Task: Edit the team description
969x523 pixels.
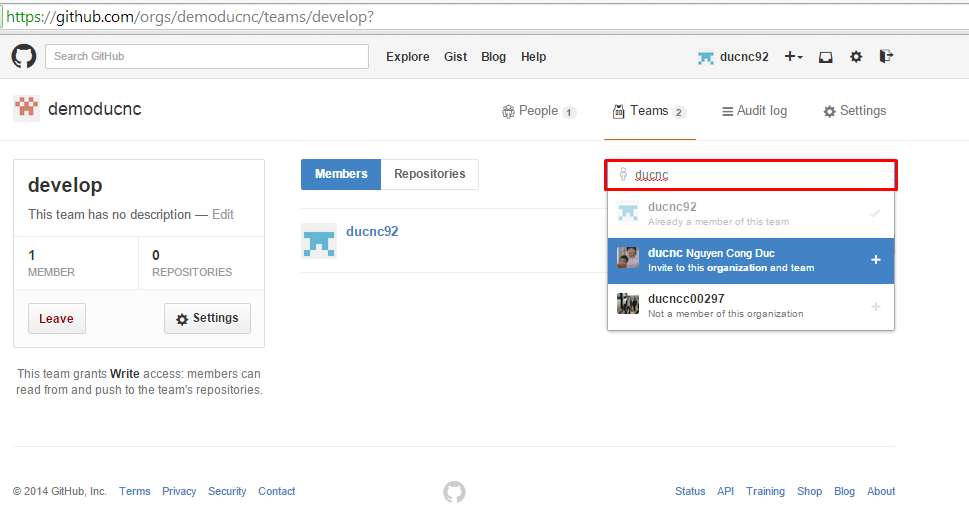Action: [222, 215]
